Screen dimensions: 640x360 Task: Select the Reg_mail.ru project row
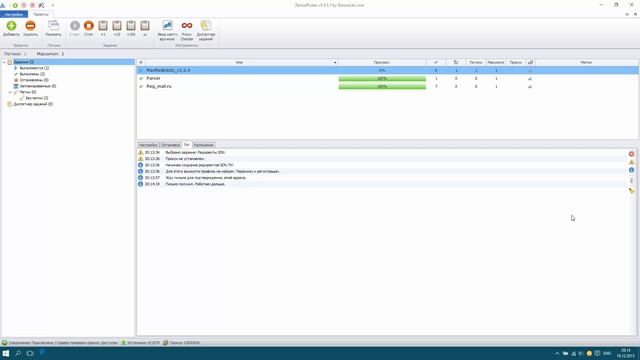tap(387, 87)
